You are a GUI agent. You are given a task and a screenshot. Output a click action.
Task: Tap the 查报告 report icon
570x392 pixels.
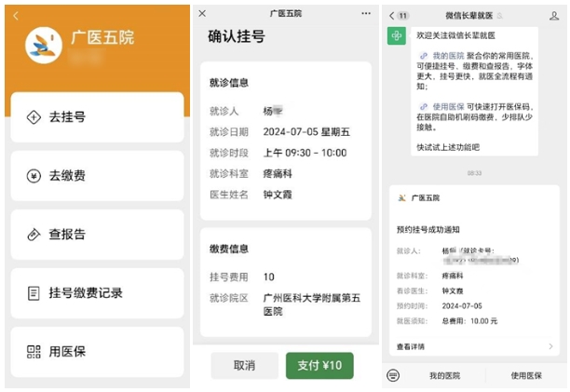(x=34, y=235)
